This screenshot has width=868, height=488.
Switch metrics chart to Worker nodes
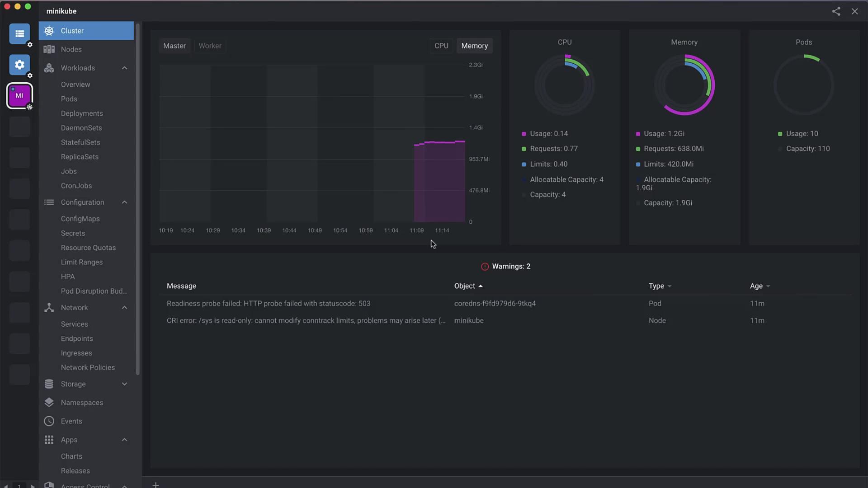pos(210,46)
